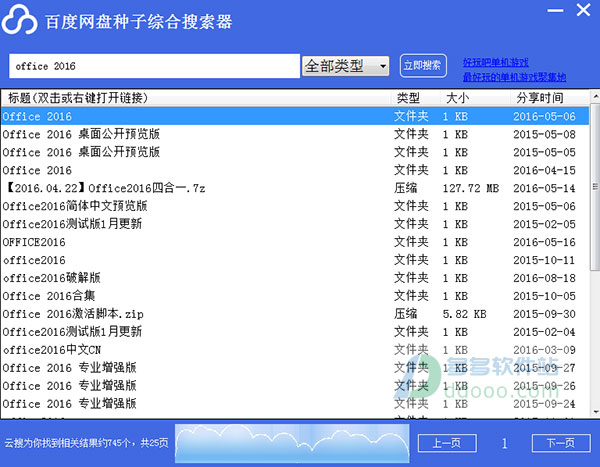Click the 立即搜索 search button
Viewport: 600px width, 467px height.
point(423,66)
